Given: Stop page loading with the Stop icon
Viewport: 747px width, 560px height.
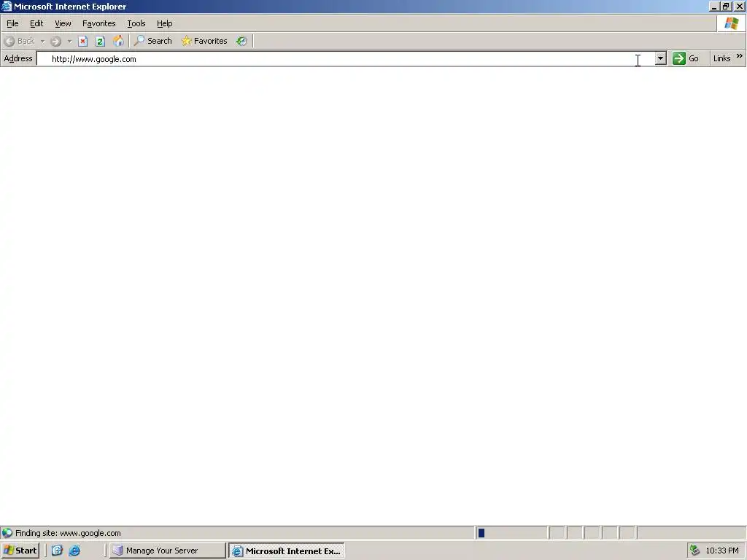Looking at the screenshot, I should pyautogui.click(x=83, y=41).
